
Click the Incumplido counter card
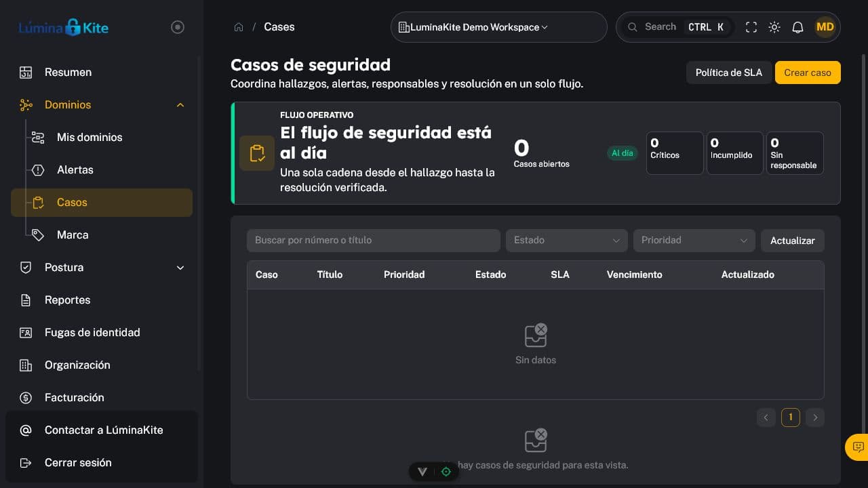coord(735,153)
